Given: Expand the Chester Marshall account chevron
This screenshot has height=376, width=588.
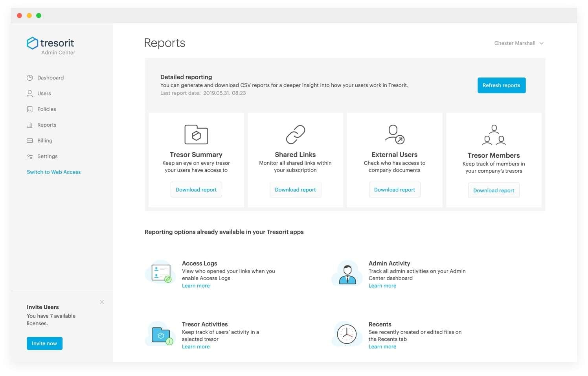Looking at the screenshot, I should pyautogui.click(x=542, y=43).
